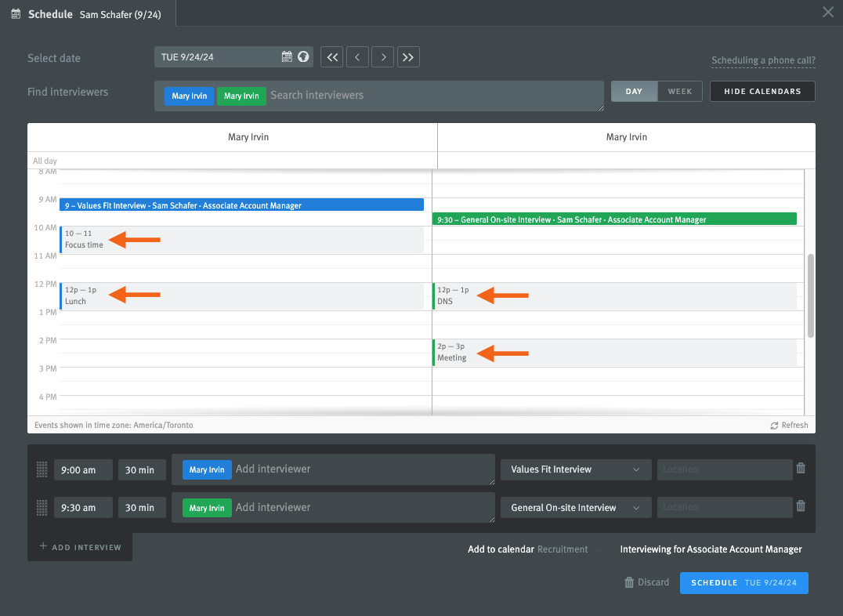Jump forward a week with double-right arrows

pyautogui.click(x=408, y=56)
